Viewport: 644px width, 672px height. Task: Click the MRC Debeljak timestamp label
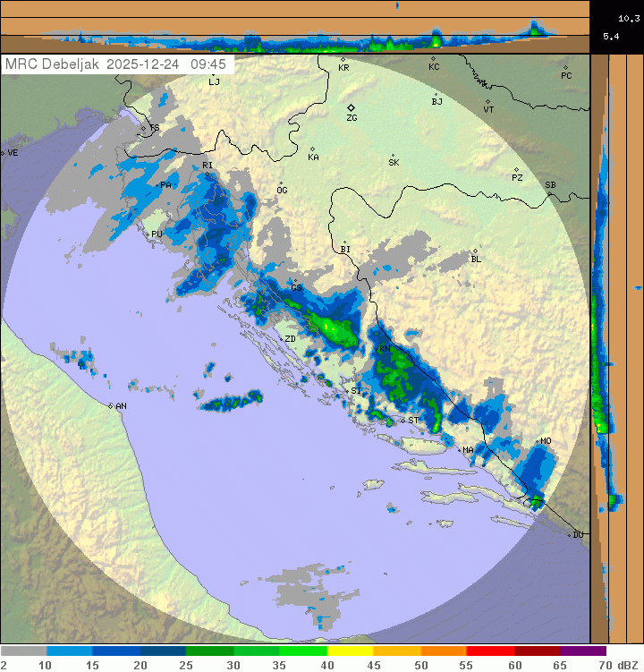point(116,64)
